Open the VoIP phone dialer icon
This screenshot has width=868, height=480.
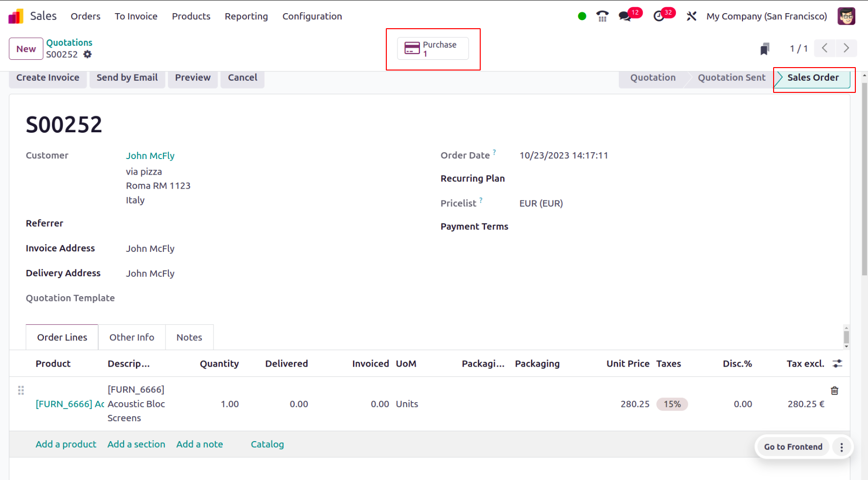pyautogui.click(x=602, y=16)
